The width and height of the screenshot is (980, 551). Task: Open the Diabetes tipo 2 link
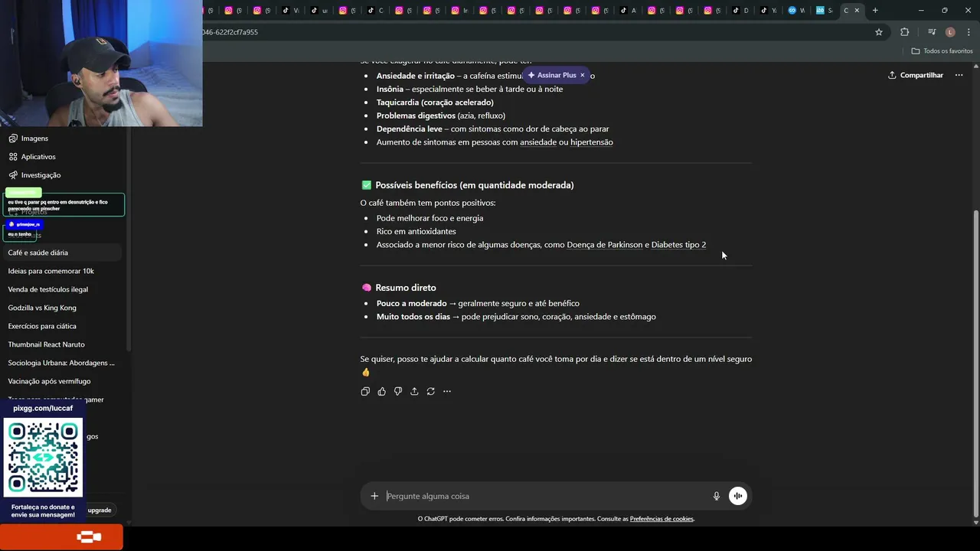[x=678, y=245]
